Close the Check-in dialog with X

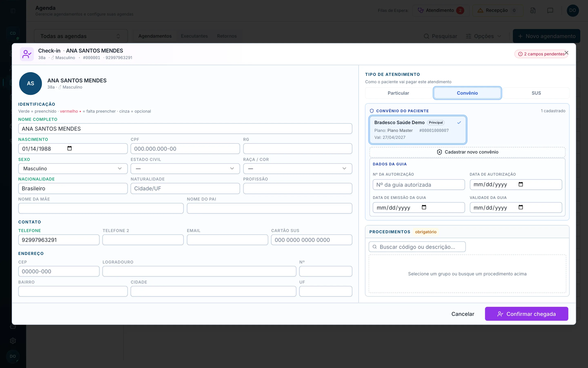pos(566,53)
